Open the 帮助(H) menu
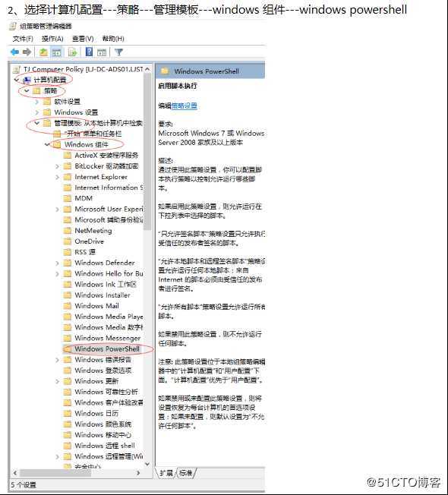The width and height of the screenshot is (448, 495). point(113,39)
